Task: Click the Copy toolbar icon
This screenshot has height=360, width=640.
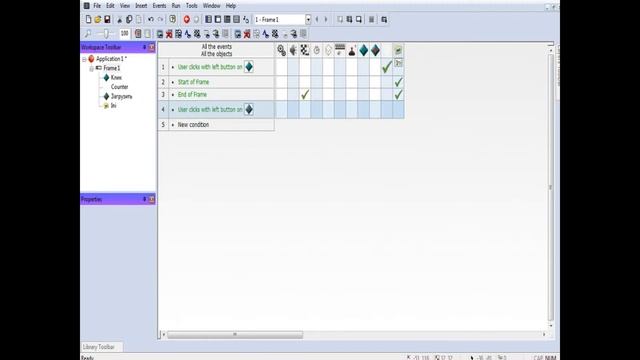Action: [x=129, y=19]
